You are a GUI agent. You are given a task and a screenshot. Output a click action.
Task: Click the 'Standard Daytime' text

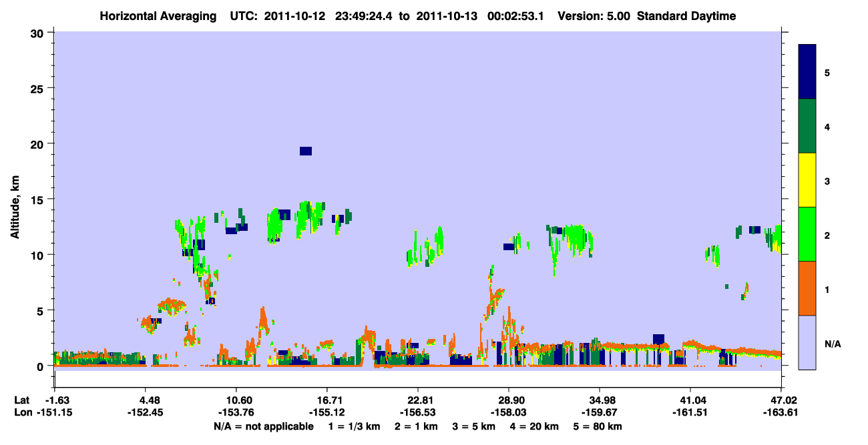(686, 16)
